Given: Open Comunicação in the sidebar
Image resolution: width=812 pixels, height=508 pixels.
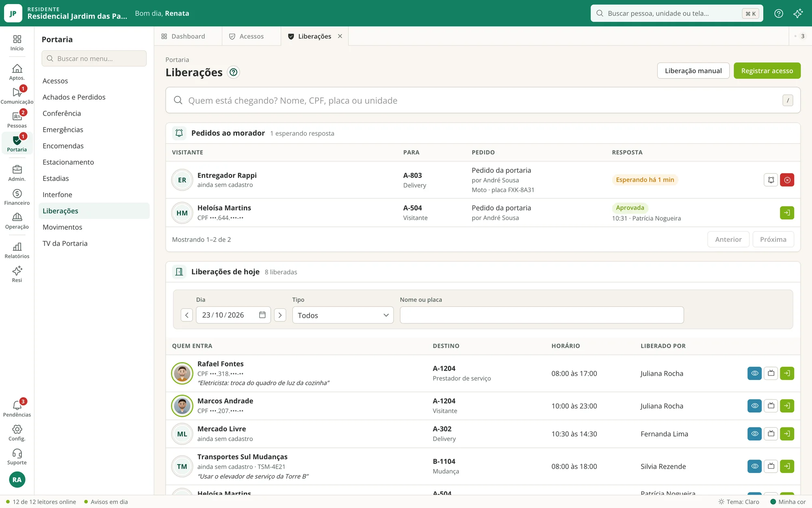Looking at the screenshot, I should click(17, 96).
